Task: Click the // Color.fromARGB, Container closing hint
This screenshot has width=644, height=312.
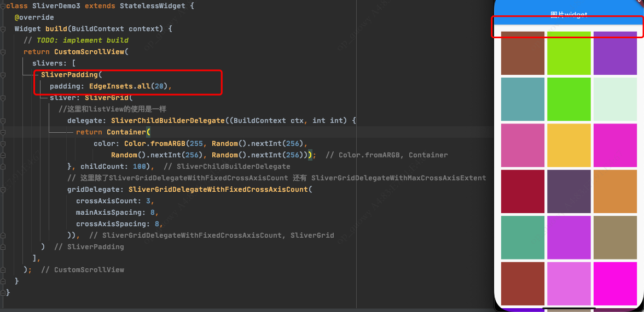Action: [387, 155]
